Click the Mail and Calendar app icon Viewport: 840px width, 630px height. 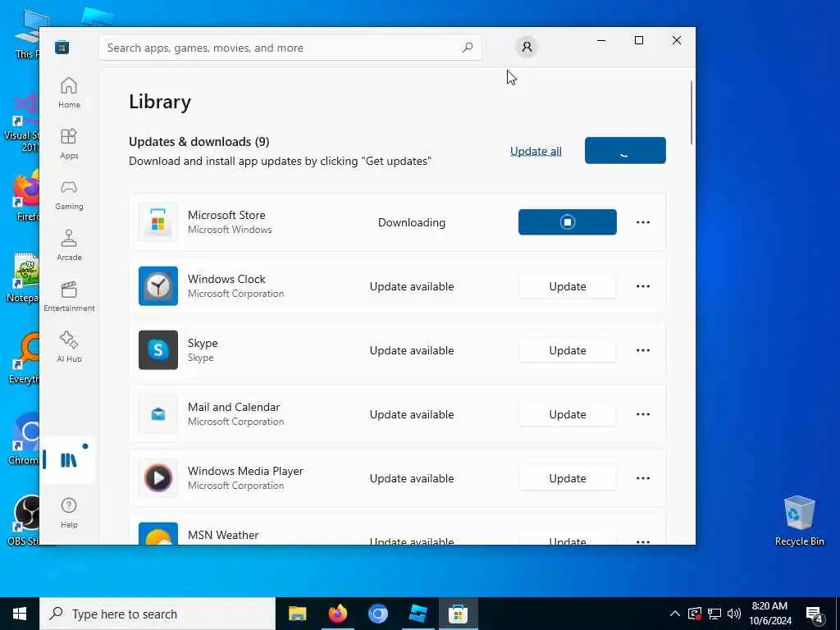pos(158,414)
